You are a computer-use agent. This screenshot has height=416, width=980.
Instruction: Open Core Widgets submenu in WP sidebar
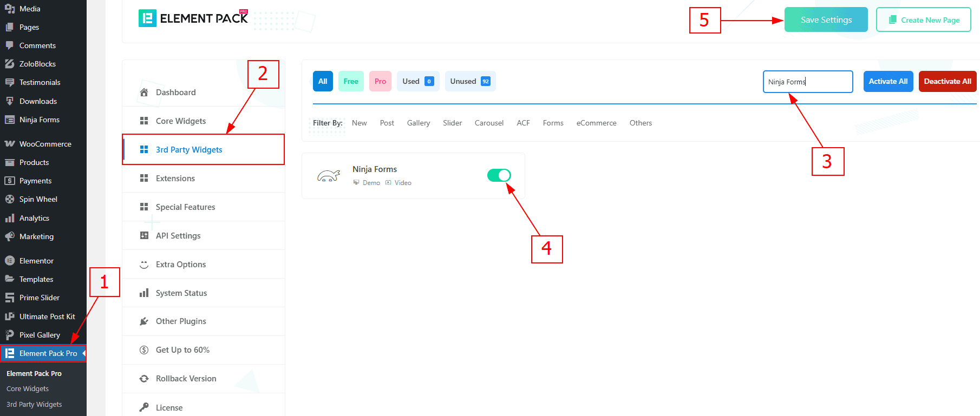point(28,388)
